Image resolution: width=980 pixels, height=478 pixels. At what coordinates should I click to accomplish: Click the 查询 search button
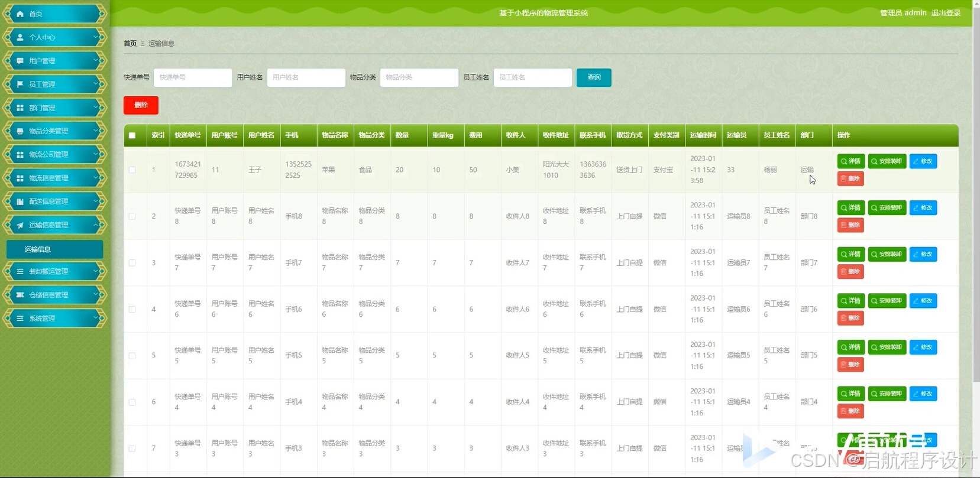tap(594, 77)
